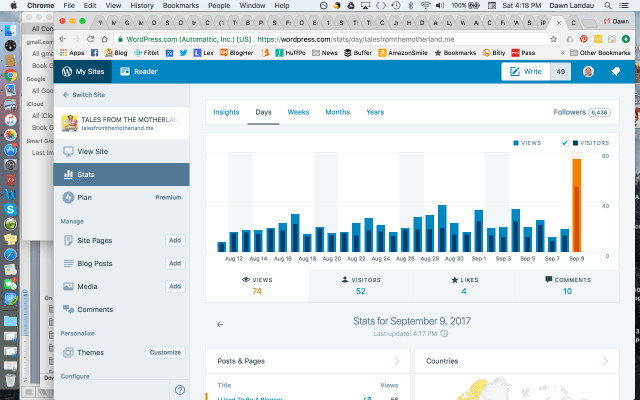Screen dimensions: 640x400
Task: Open the Buffer bookmark
Action: (x=358, y=53)
